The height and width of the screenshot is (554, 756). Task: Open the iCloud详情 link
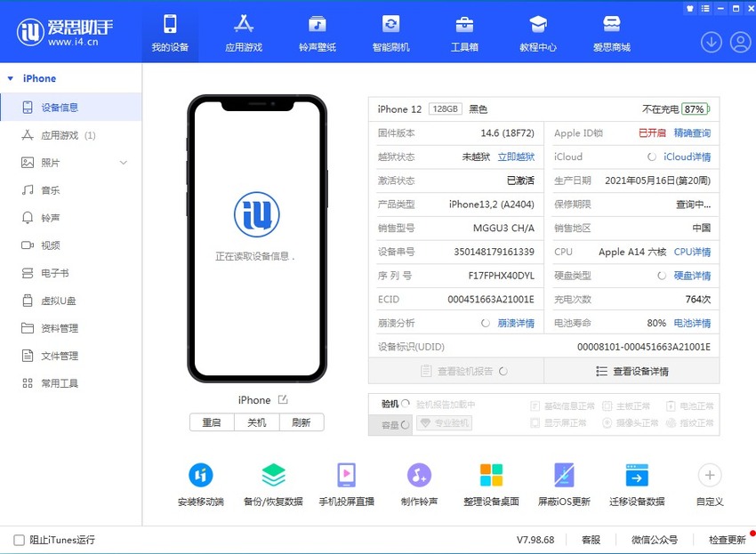687,157
